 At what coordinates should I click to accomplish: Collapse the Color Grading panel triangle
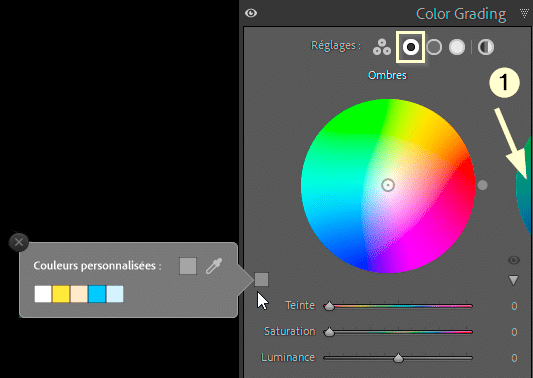pyautogui.click(x=525, y=14)
